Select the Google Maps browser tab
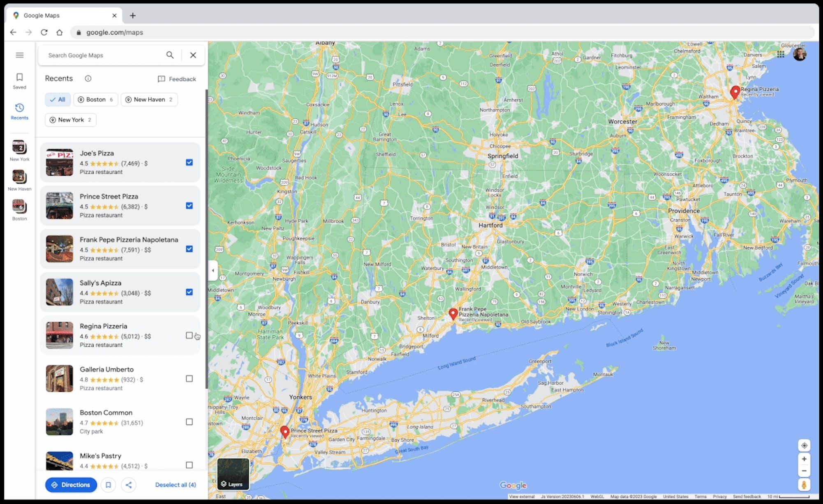 (64, 15)
